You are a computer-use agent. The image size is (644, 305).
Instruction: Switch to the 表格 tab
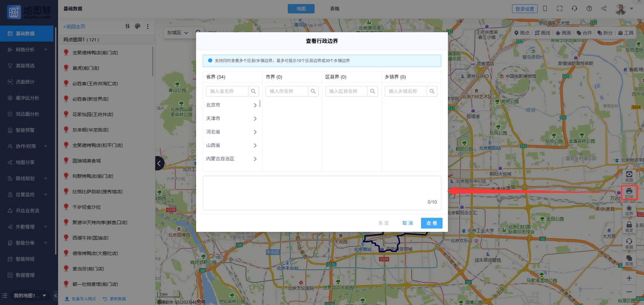pos(334,9)
